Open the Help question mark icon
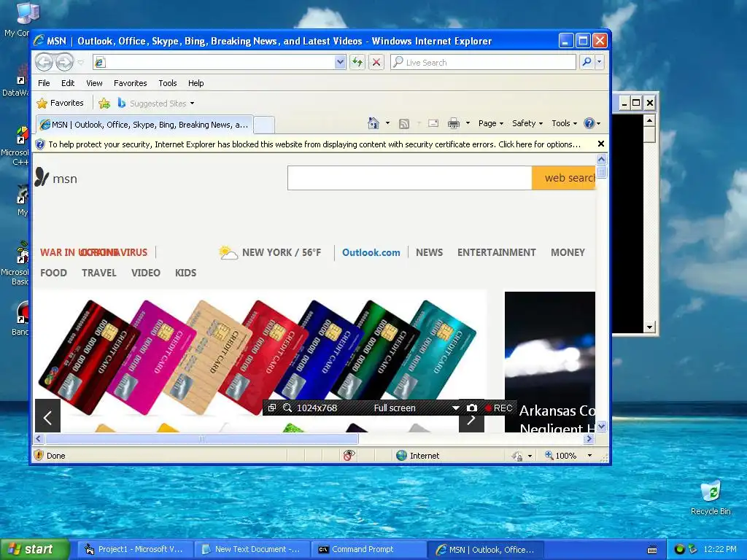This screenshot has width=747, height=560. [x=589, y=123]
